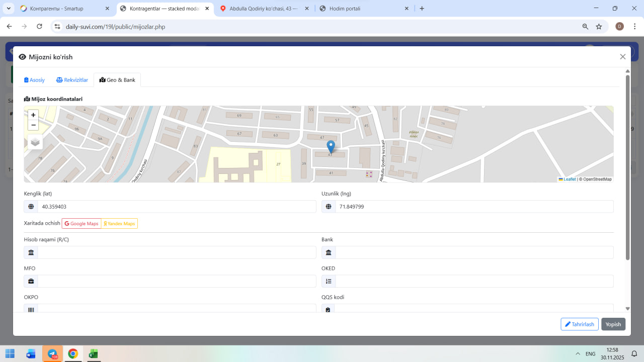Open location in Google Maps

82,223
